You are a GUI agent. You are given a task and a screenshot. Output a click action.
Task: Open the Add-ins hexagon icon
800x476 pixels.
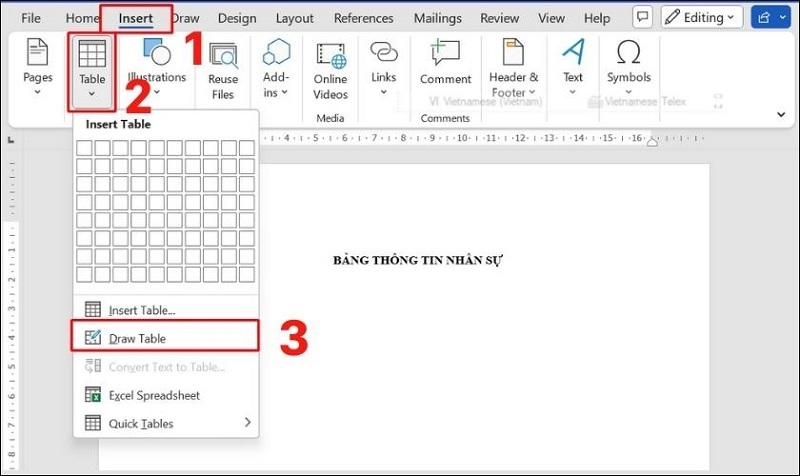(276, 55)
